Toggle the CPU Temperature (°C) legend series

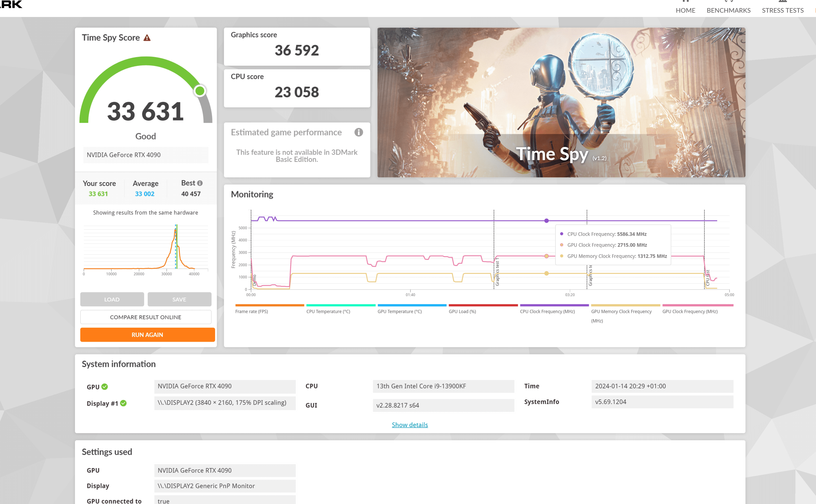click(x=341, y=309)
